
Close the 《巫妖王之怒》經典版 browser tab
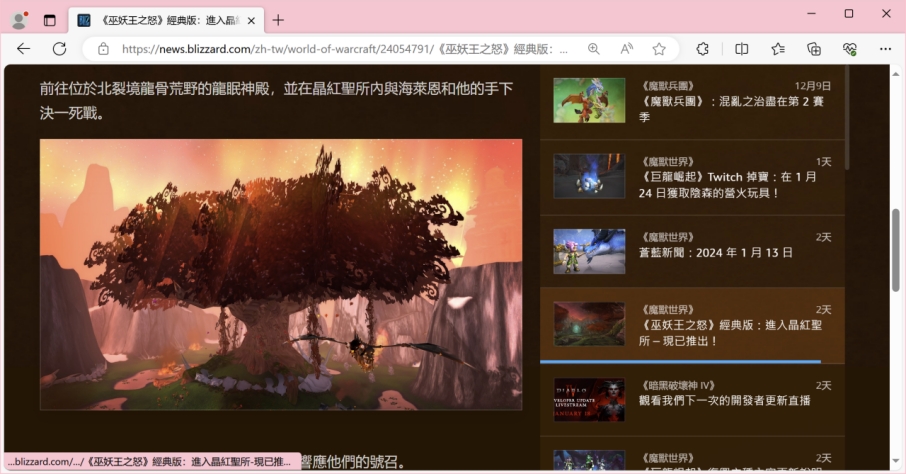[x=251, y=21]
